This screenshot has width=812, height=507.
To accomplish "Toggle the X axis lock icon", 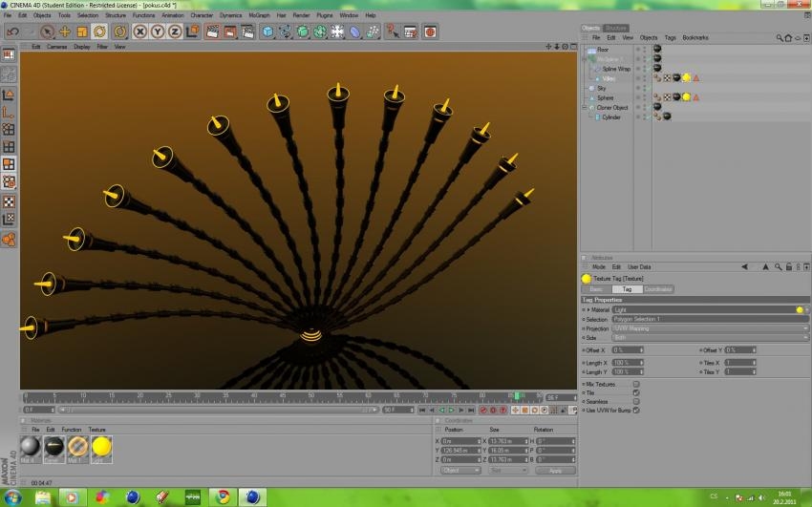I will (139, 32).
